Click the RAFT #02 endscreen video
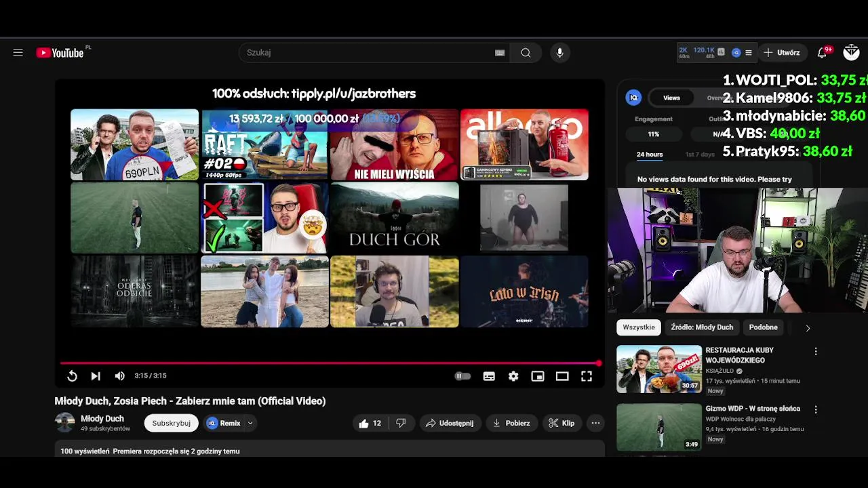 coord(264,144)
